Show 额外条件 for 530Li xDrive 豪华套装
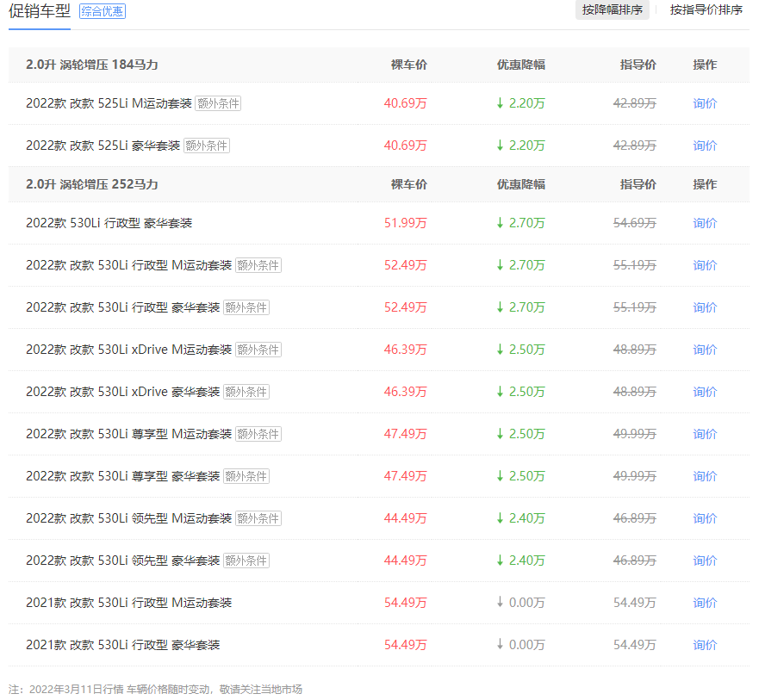765x700 pixels. (246, 392)
